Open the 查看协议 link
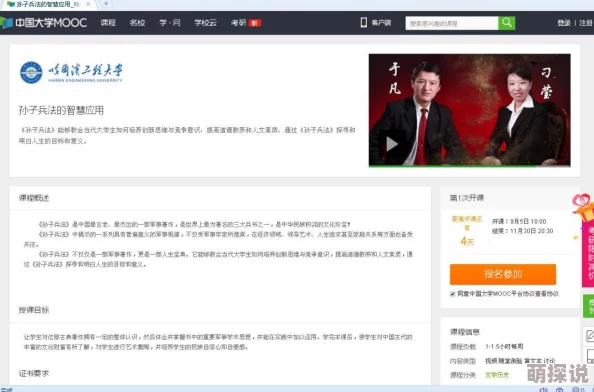Image resolution: width=594 pixels, height=392 pixels. coord(546,294)
